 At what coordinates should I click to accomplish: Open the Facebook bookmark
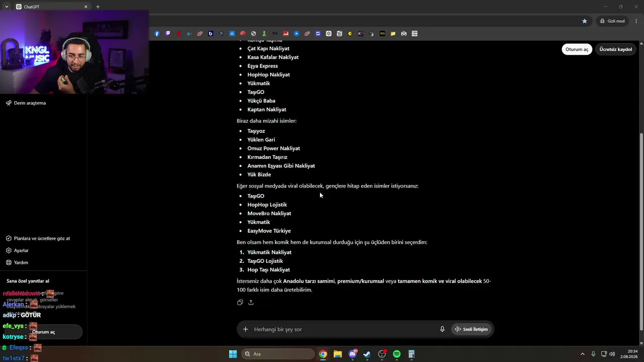[x=157, y=34]
